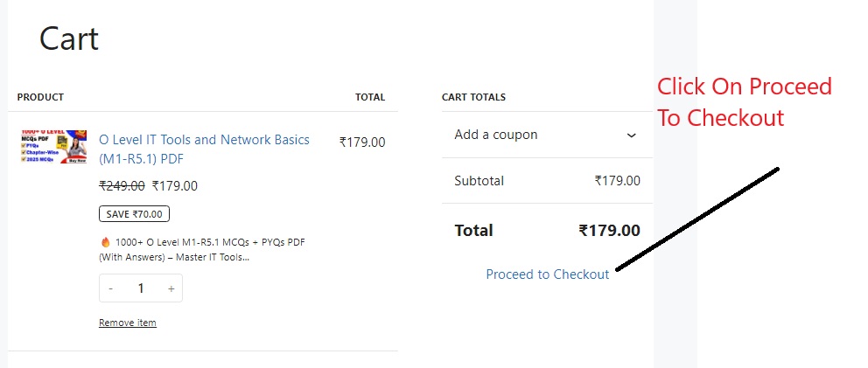
Task: Expand the Add a coupon chevron
Action: (x=631, y=135)
